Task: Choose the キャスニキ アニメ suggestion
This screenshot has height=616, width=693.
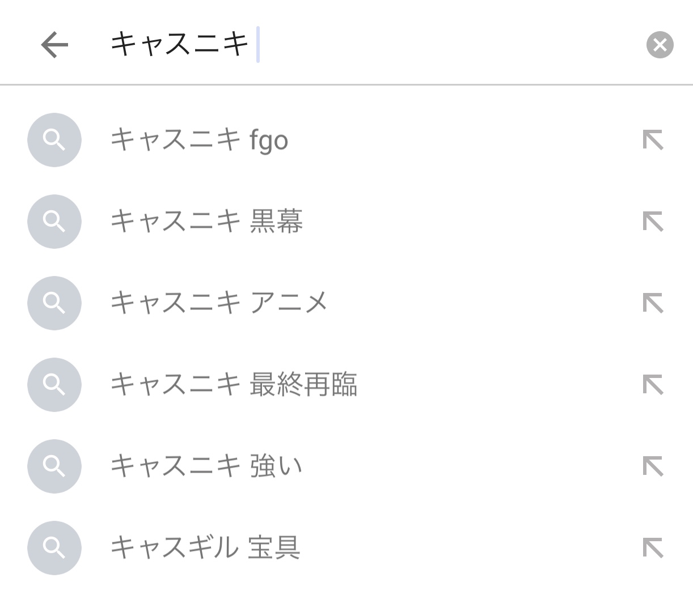Action: coord(219,303)
